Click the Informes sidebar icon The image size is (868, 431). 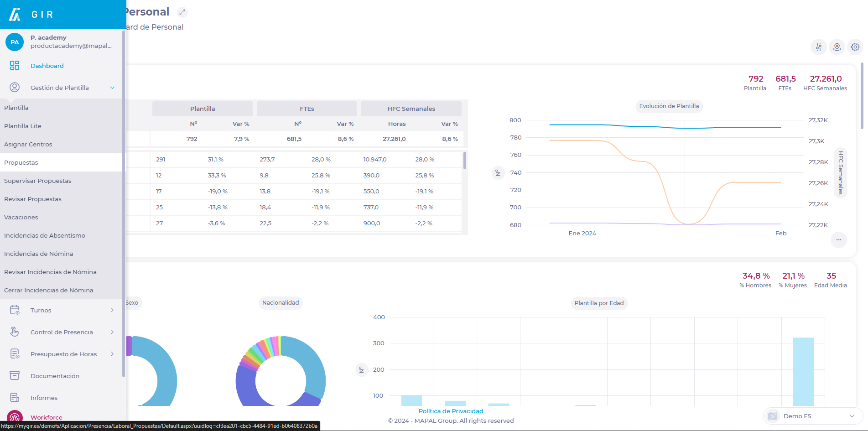click(x=15, y=398)
